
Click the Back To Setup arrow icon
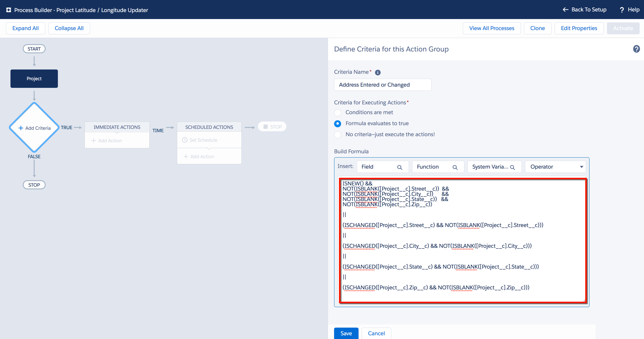point(565,10)
